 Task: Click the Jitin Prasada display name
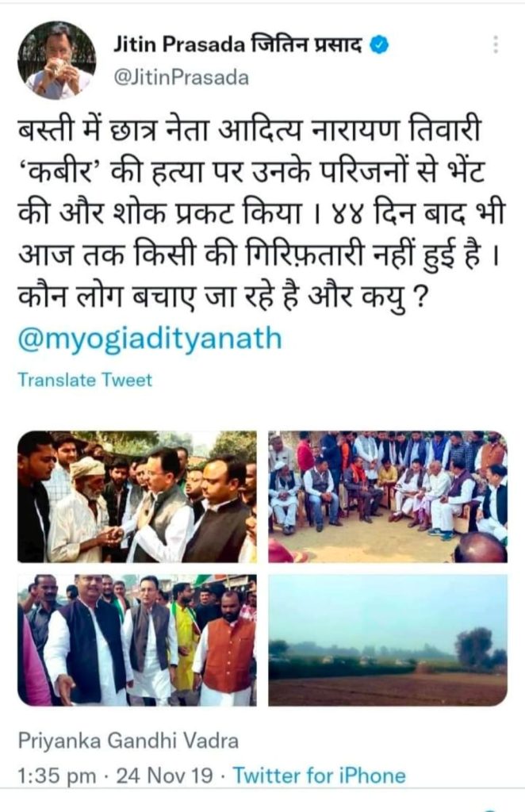(179, 45)
